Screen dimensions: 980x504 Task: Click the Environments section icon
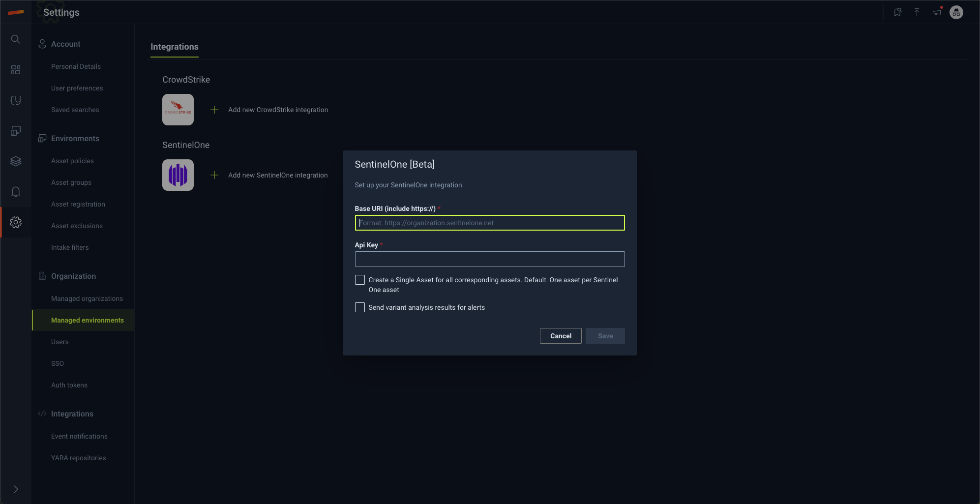point(42,138)
